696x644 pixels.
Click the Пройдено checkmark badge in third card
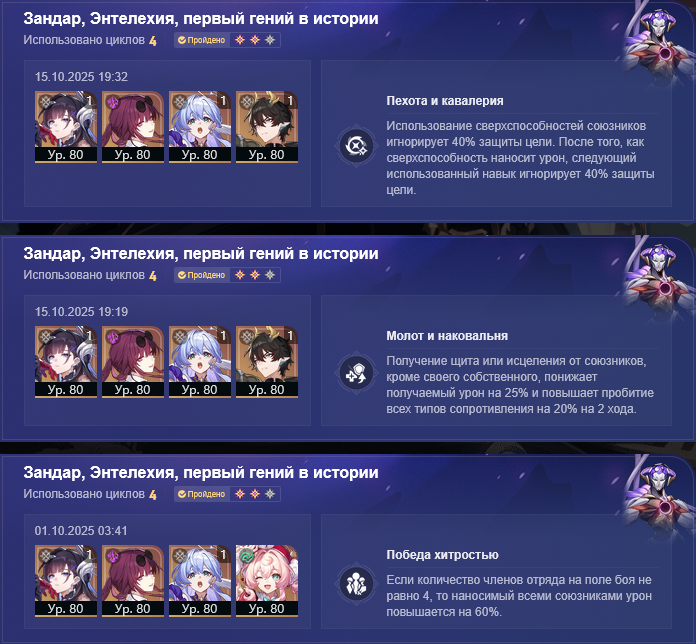click(202, 494)
